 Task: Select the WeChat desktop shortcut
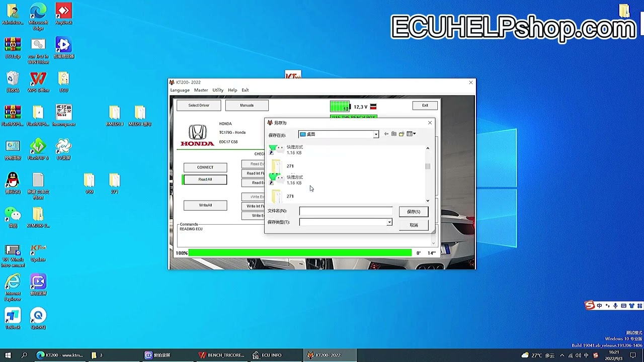coord(13,217)
